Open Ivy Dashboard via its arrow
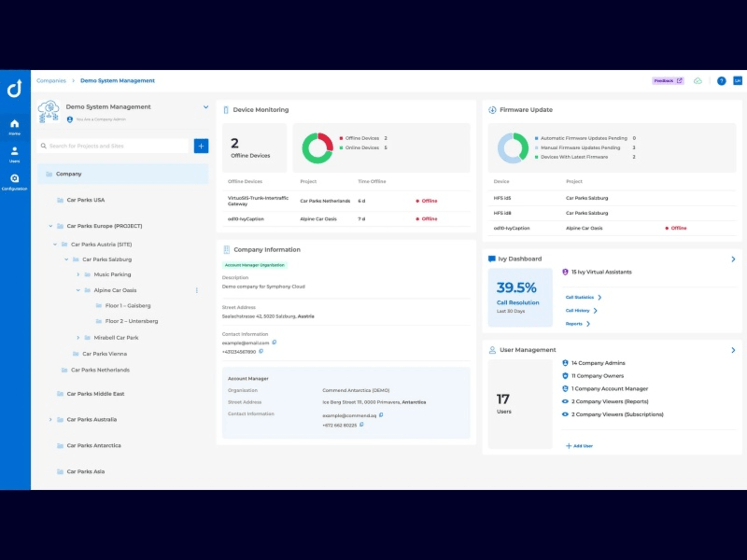Image resolution: width=747 pixels, height=560 pixels. [733, 259]
